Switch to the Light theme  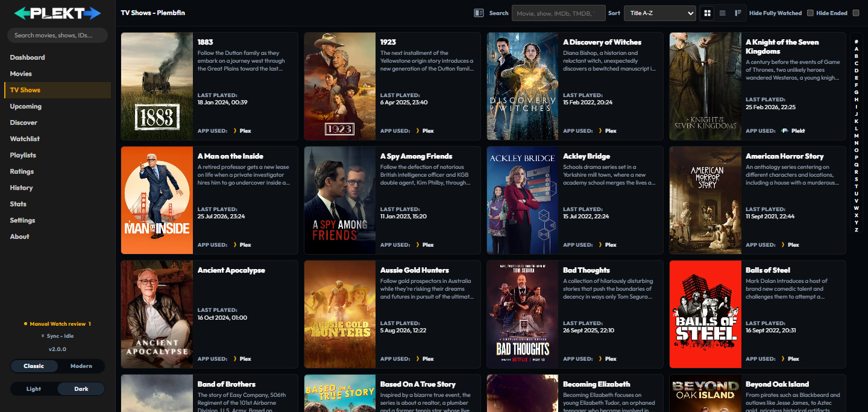click(x=34, y=389)
